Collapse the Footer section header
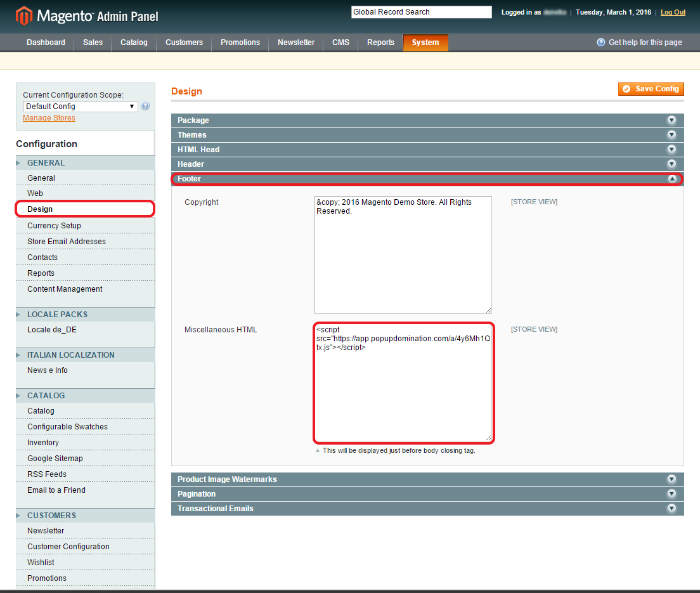Screen dimensions: 700x593 [427, 179]
